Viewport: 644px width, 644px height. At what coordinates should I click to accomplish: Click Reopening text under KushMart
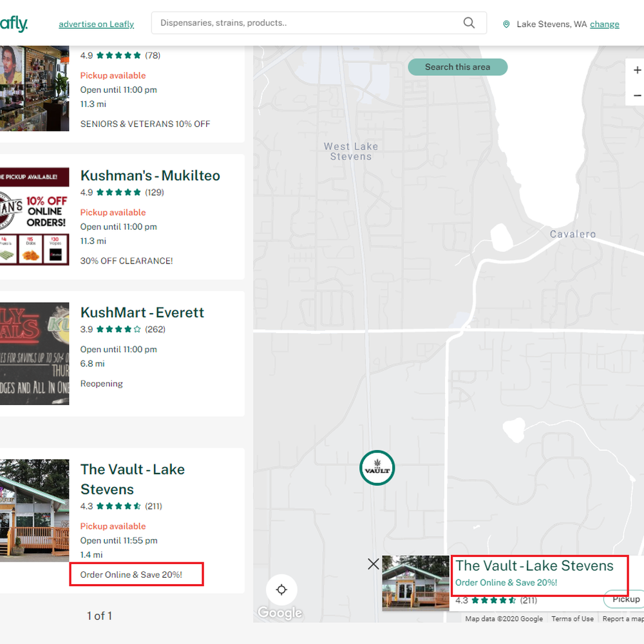click(x=102, y=384)
